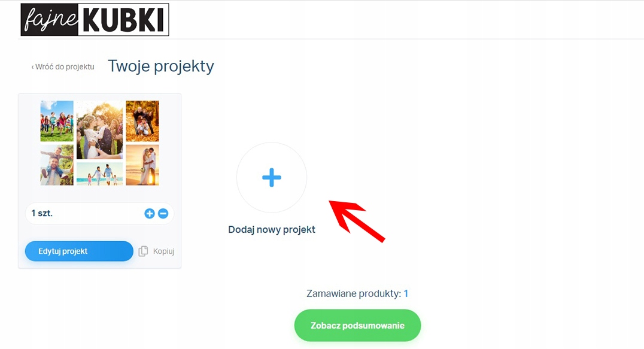Go back via 'Wróć do projektu' link
644x349 pixels.
[x=63, y=67]
